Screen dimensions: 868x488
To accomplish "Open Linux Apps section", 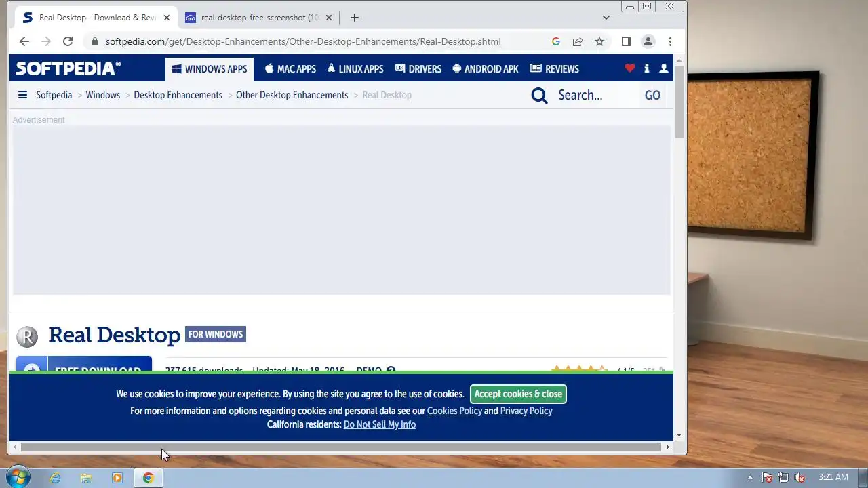I will (x=355, y=69).
